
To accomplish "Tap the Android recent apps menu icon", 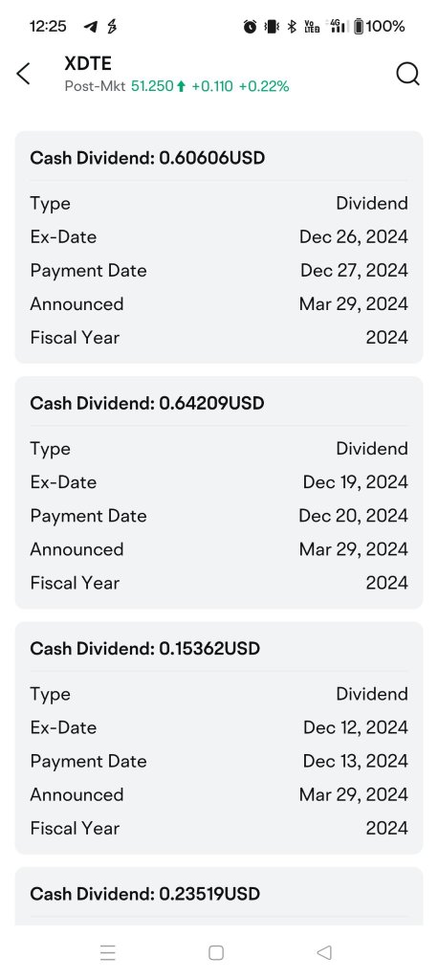I will coord(107,952).
